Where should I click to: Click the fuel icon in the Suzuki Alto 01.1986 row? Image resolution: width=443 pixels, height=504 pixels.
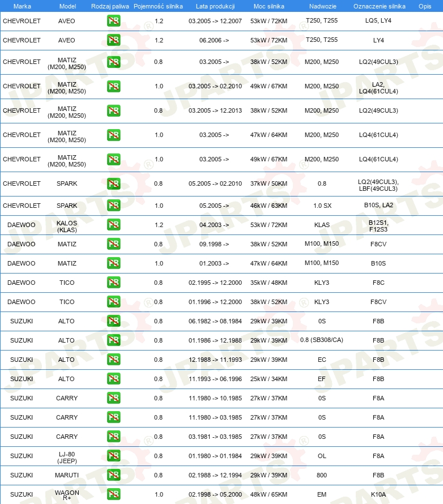pyautogui.click(x=113, y=340)
